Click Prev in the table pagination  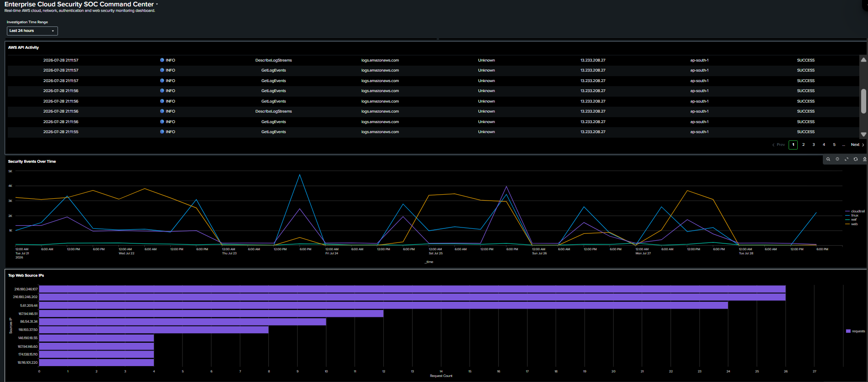pyautogui.click(x=779, y=145)
